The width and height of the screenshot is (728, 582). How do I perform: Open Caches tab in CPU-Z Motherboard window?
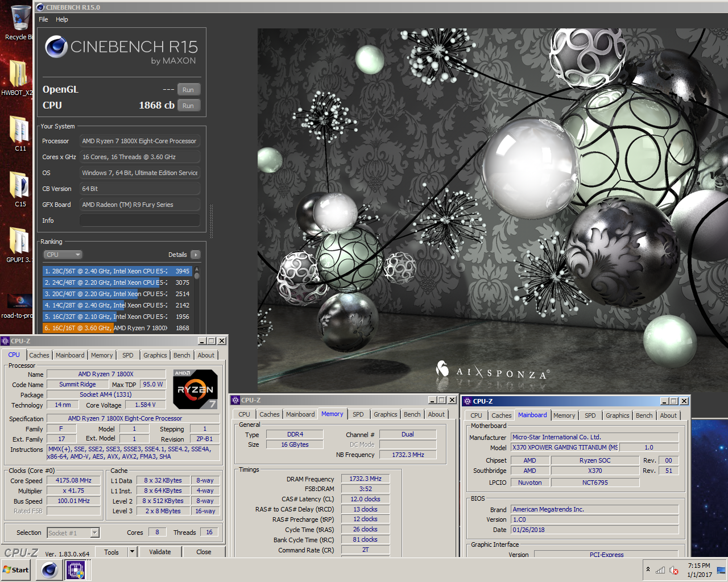tap(502, 415)
